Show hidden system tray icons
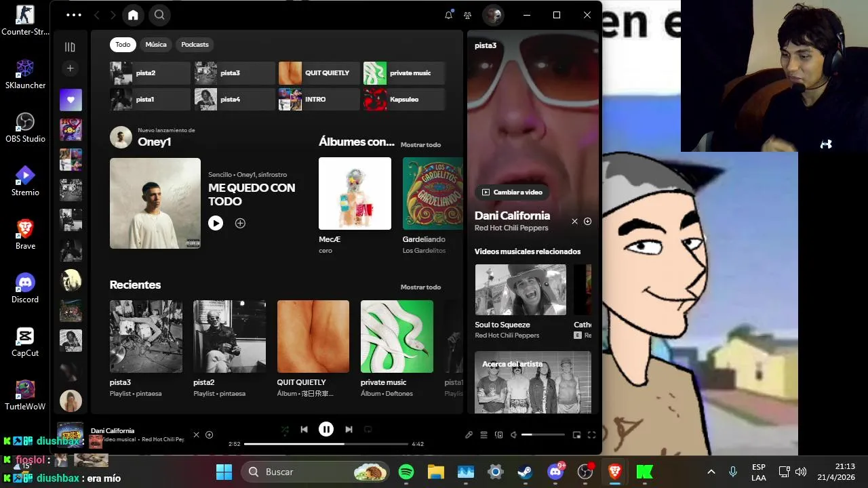The width and height of the screenshot is (868, 488). 711,472
